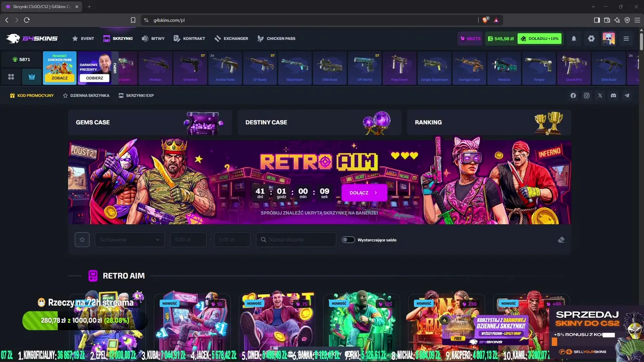Click the G4Skins logo
The width and height of the screenshot is (644, 362).
(x=32, y=39)
